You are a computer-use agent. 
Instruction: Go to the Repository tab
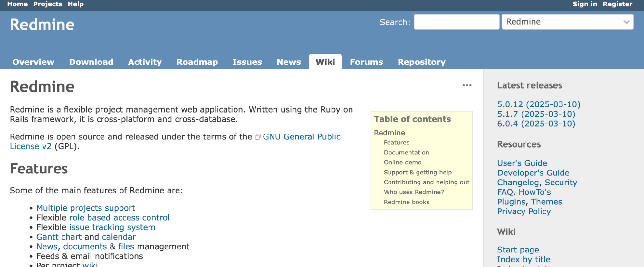click(x=421, y=62)
